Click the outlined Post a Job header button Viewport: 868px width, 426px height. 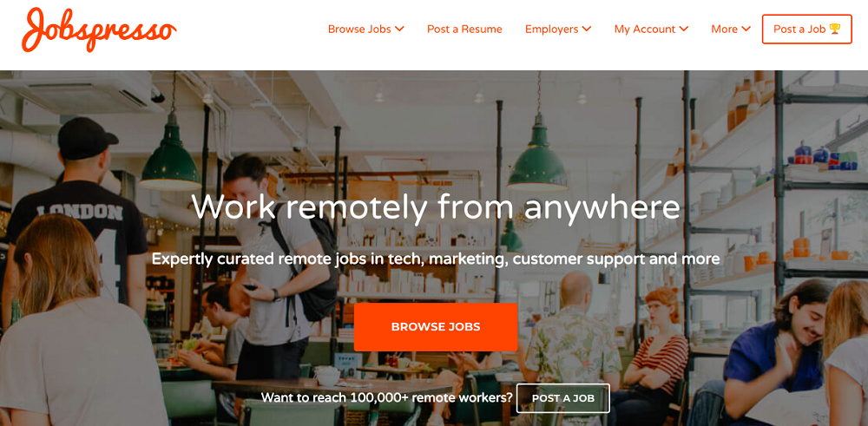[806, 29]
